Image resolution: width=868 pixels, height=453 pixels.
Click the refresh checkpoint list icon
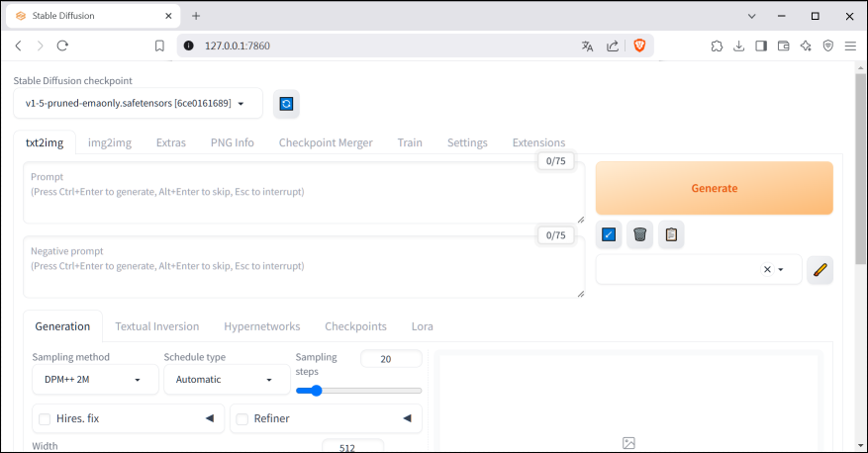point(286,103)
